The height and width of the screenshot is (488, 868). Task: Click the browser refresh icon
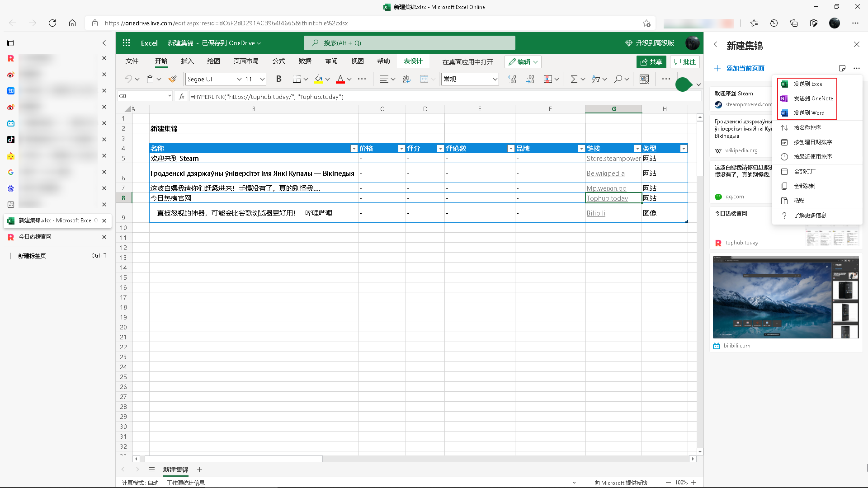click(x=52, y=23)
